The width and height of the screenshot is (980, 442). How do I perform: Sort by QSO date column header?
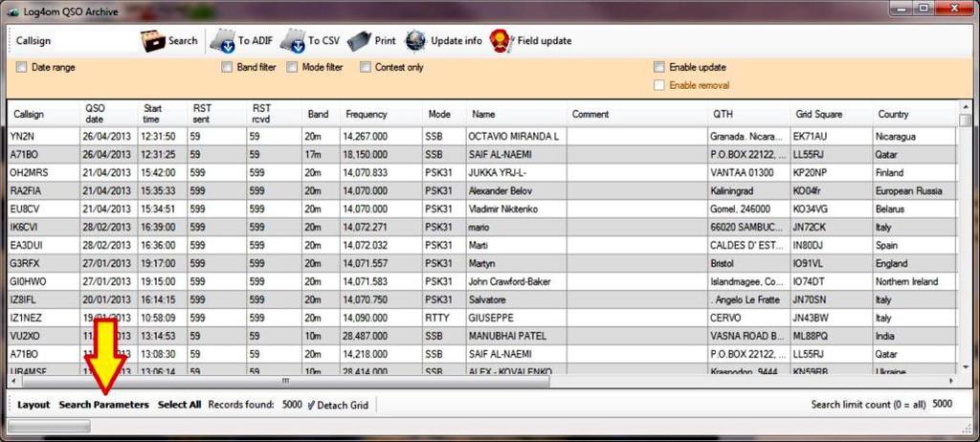109,115
